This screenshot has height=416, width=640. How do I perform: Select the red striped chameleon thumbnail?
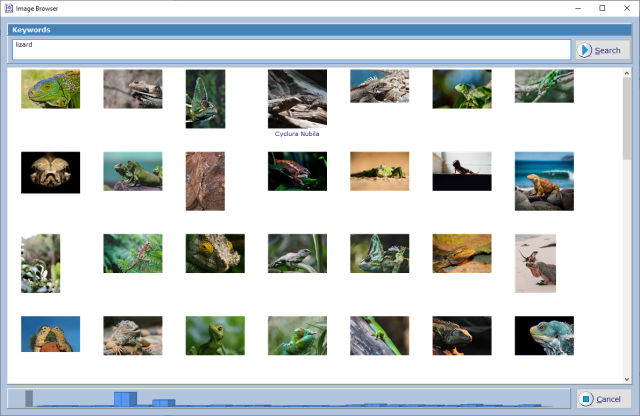297,171
